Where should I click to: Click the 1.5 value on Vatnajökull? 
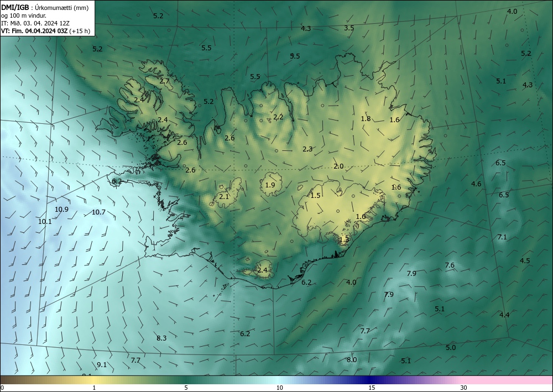point(315,195)
